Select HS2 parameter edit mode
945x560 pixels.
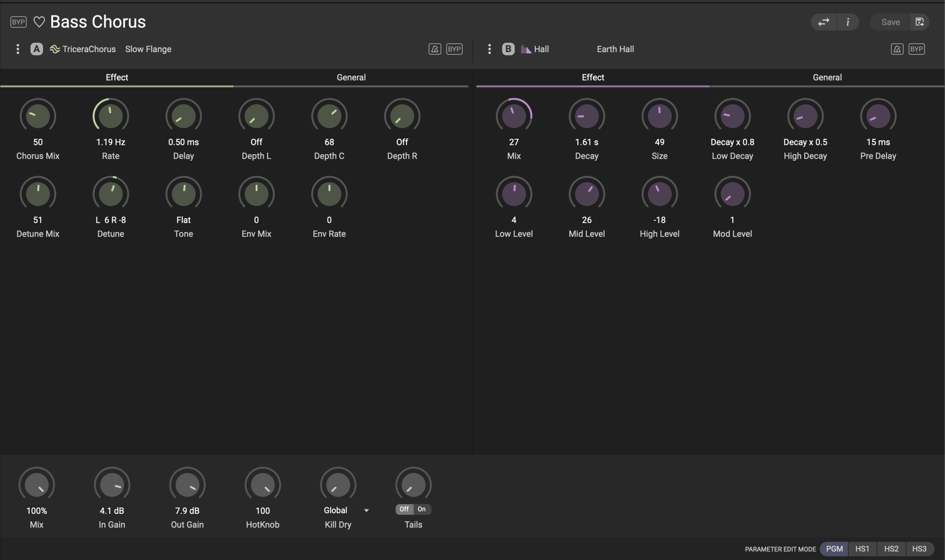(891, 549)
